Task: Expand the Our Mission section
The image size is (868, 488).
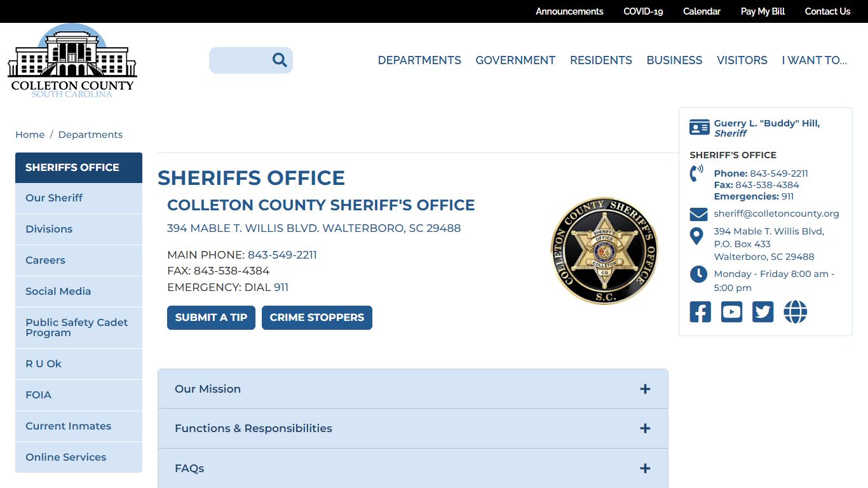Action: point(413,389)
